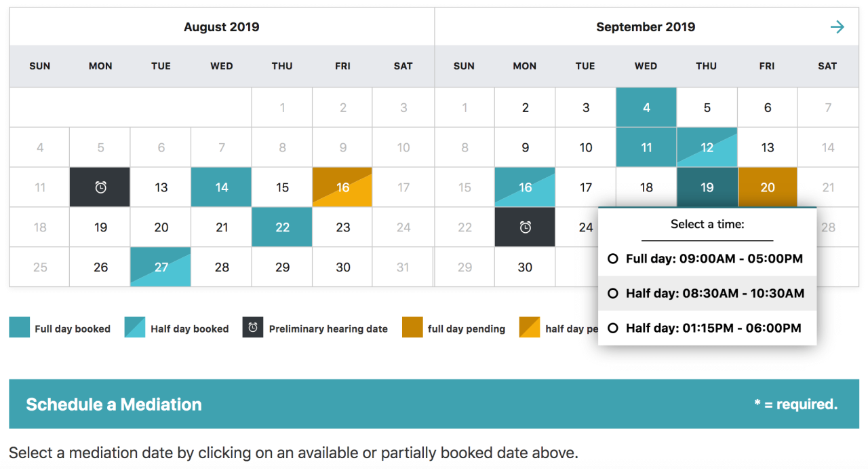Click the full day pending orange swatch
868x469 pixels.
pyautogui.click(x=412, y=328)
